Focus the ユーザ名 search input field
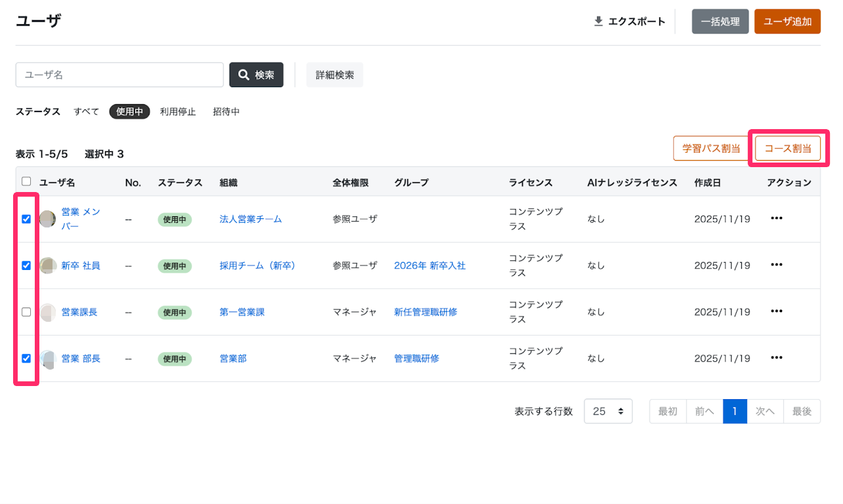Screen dimensions: 843x504 click(x=119, y=75)
